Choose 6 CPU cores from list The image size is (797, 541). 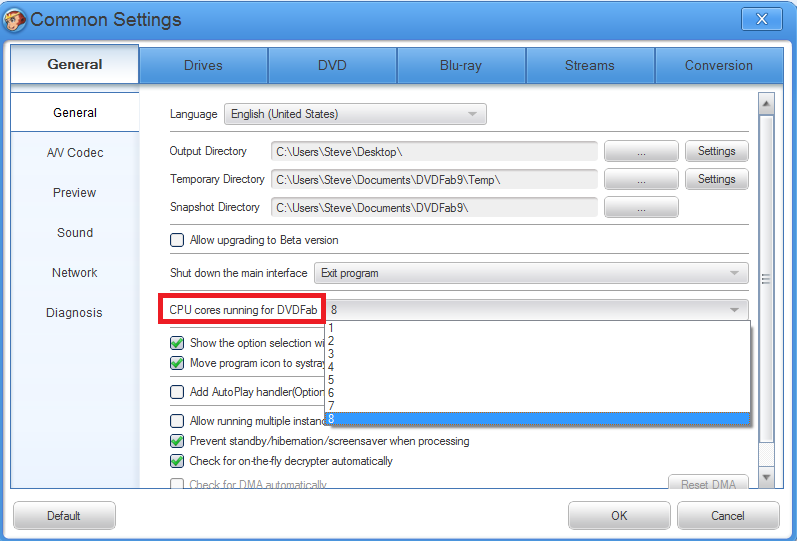click(537, 393)
